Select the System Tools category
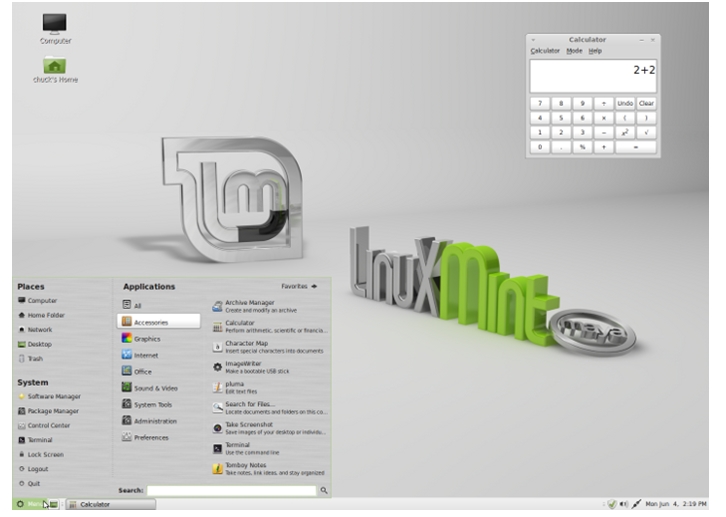 (159, 404)
